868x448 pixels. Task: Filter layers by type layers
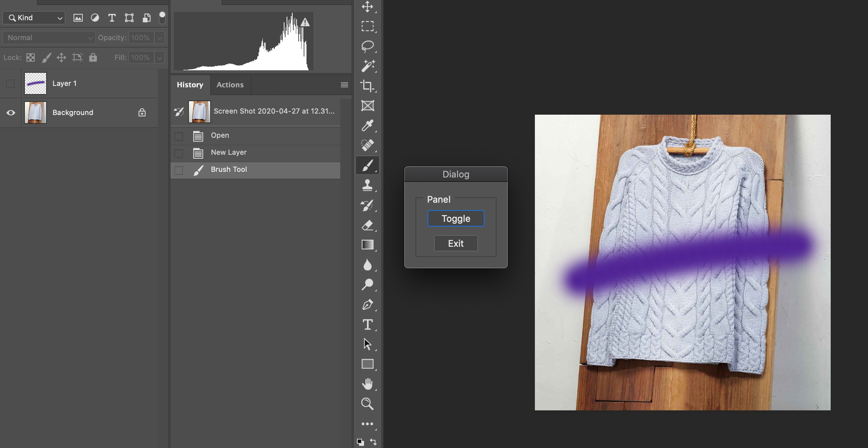coord(112,18)
